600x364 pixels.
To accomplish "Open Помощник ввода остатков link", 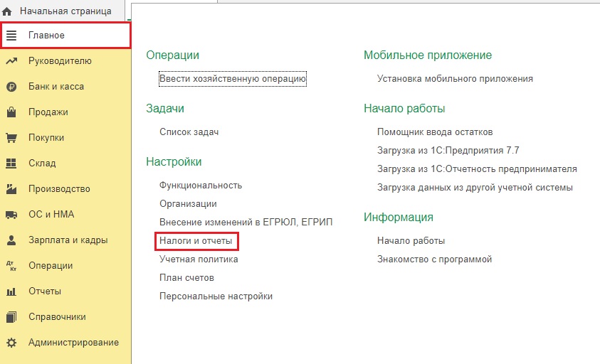I will click(435, 132).
